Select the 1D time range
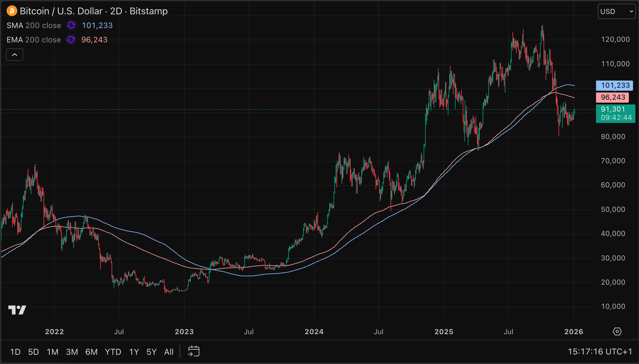The height and width of the screenshot is (364, 639). (15, 352)
